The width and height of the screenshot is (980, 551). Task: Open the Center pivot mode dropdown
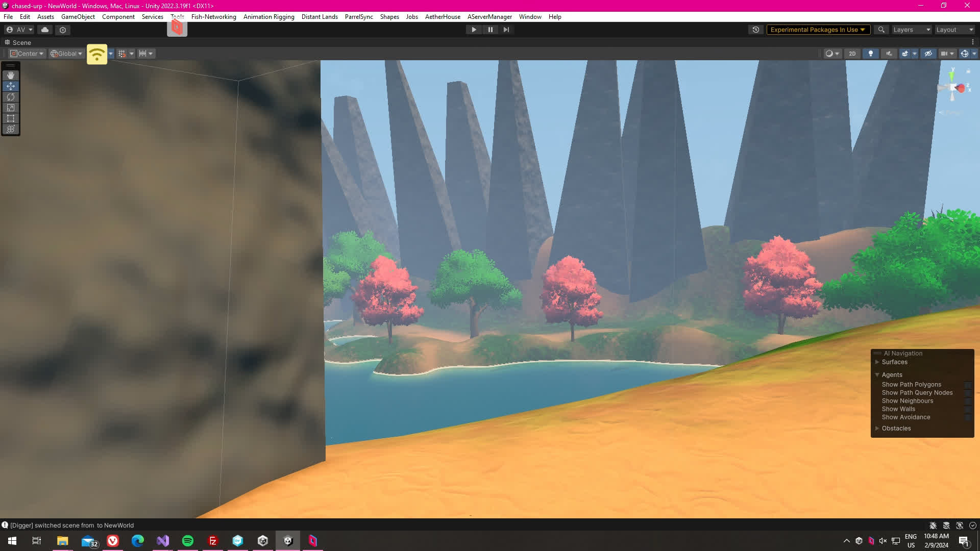pos(28,54)
